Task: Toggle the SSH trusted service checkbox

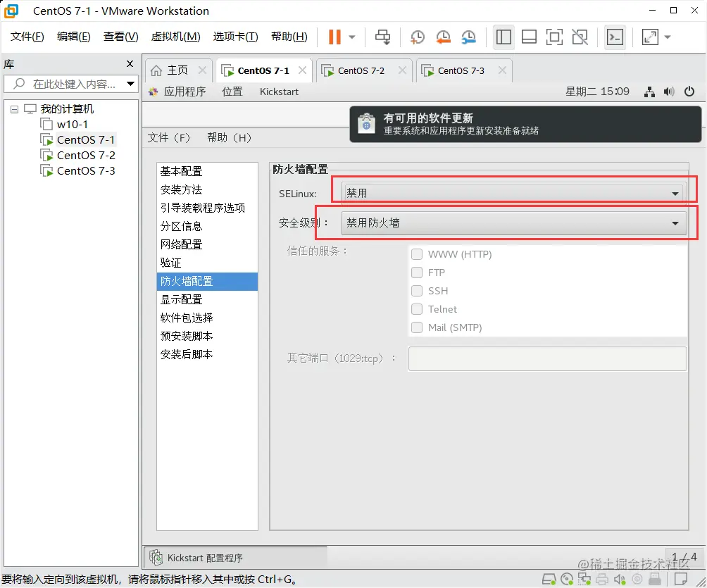Action: [x=417, y=291]
